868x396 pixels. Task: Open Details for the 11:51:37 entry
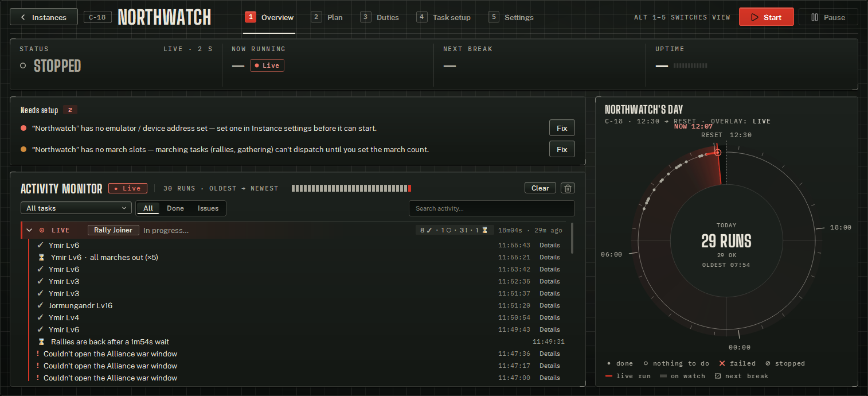549,293
